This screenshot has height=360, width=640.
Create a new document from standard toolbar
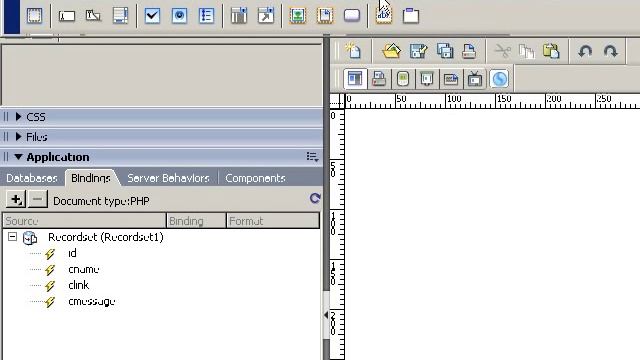pyautogui.click(x=353, y=51)
